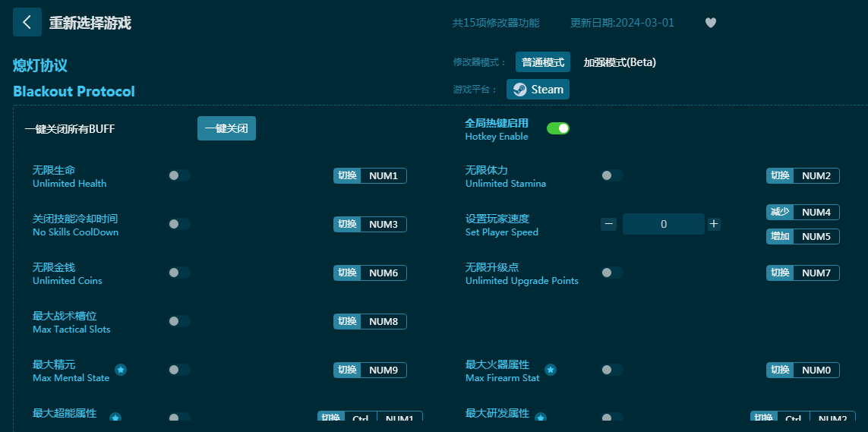Click 重新选择游戏 header text
Image resolution: width=868 pixels, height=432 pixels.
pos(90,24)
